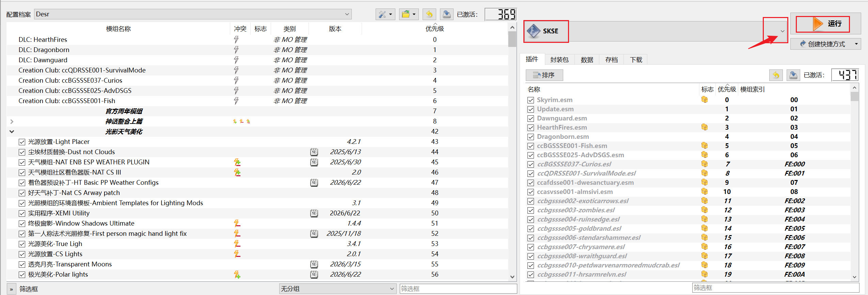Switch to the 下载 tab
868x295 pixels.
[x=636, y=60]
